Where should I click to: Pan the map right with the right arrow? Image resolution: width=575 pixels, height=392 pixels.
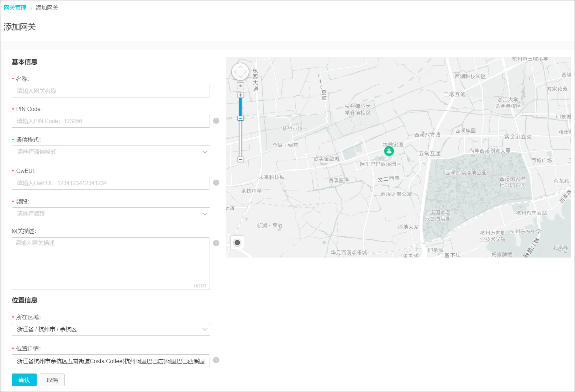point(246,72)
